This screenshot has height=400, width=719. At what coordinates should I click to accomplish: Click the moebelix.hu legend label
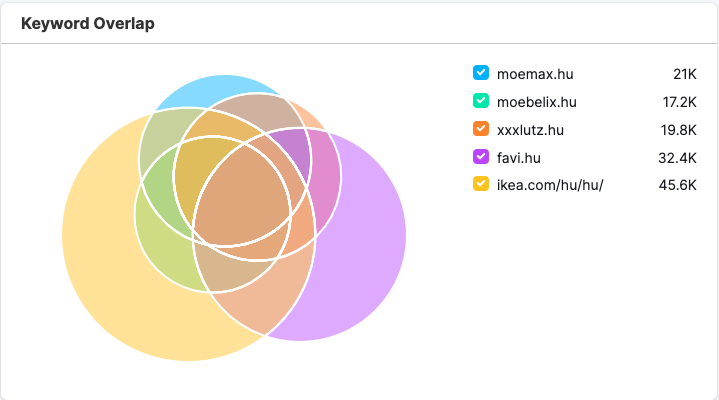pos(536,102)
